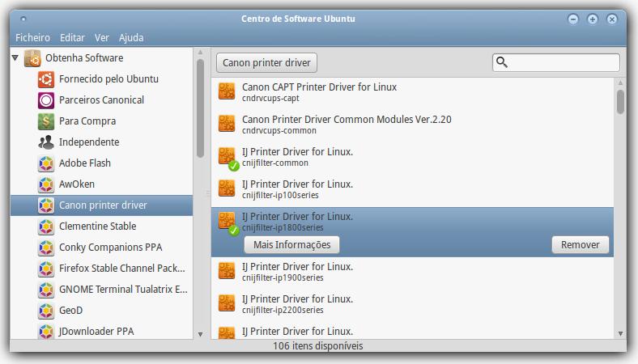Click the package list scroll down arrow

tap(620, 333)
